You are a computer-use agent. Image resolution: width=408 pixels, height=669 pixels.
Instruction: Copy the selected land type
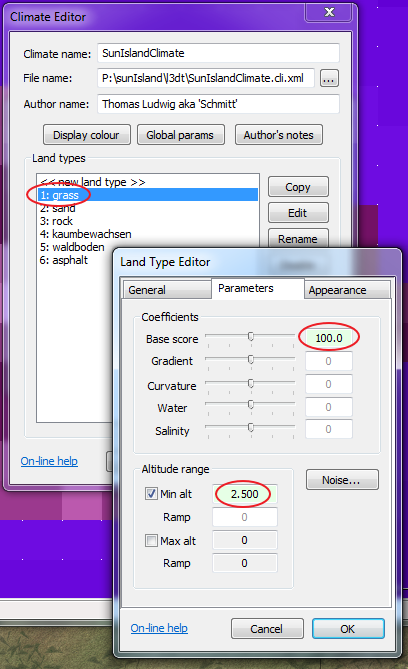298,187
